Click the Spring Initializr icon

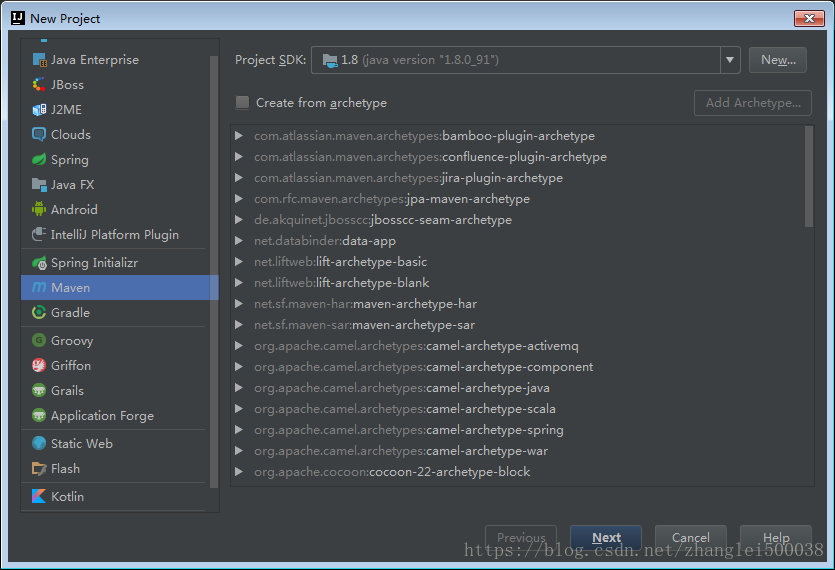tap(39, 263)
